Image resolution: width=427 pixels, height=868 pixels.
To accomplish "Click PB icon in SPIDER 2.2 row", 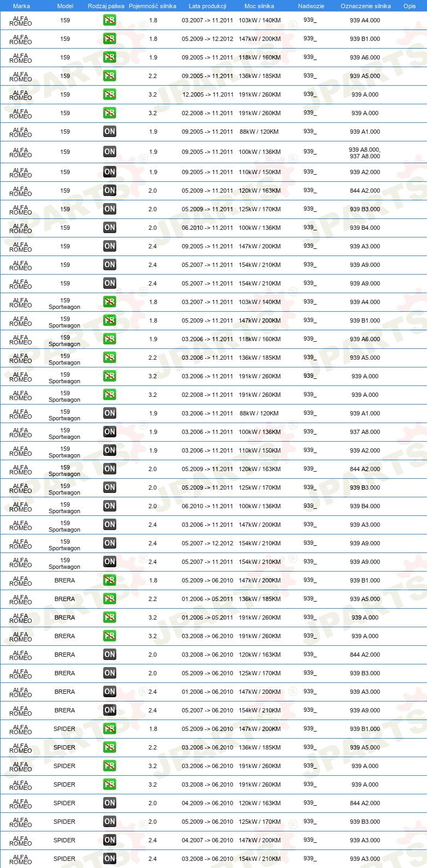I will tap(110, 747).
